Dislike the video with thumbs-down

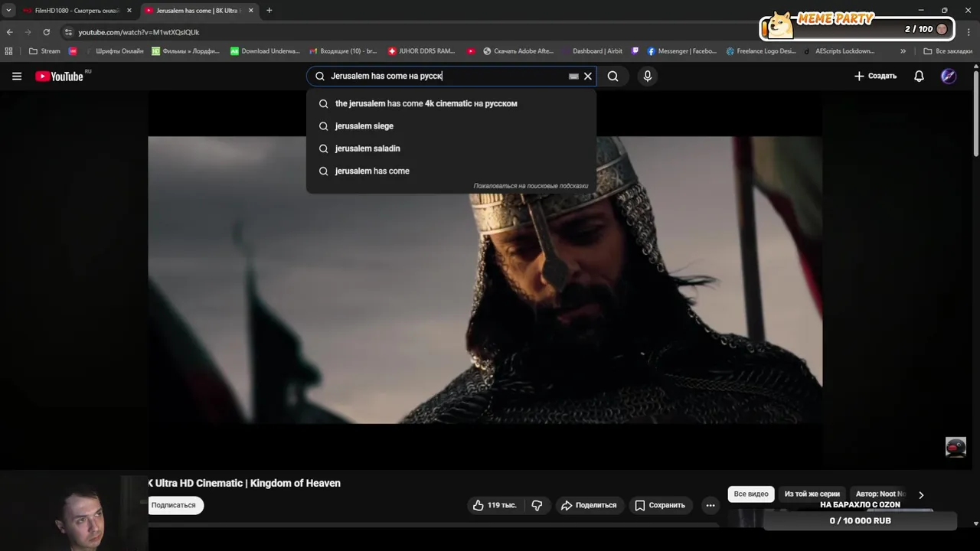(537, 505)
